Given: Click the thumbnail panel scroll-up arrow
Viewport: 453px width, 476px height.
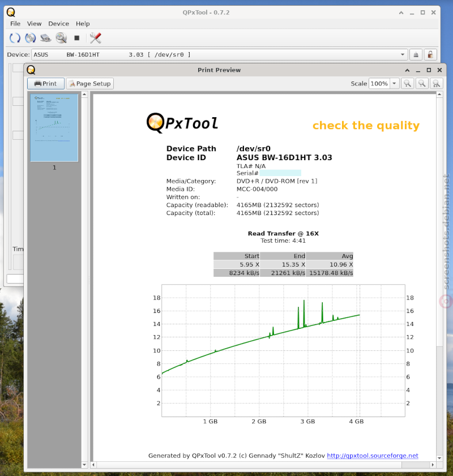Looking at the screenshot, I should (x=84, y=95).
